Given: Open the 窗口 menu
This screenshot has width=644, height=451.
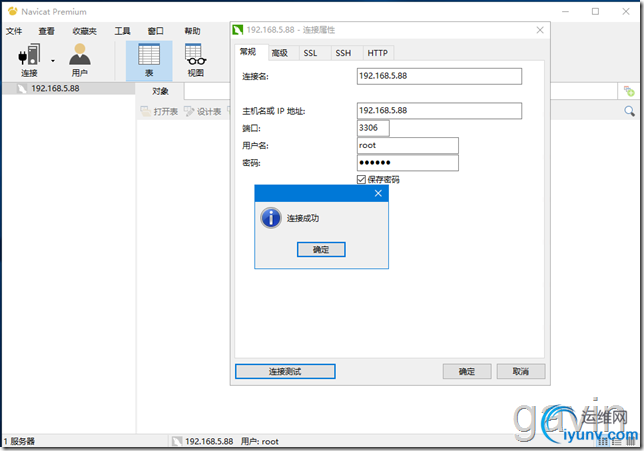Looking at the screenshot, I should click(156, 31).
